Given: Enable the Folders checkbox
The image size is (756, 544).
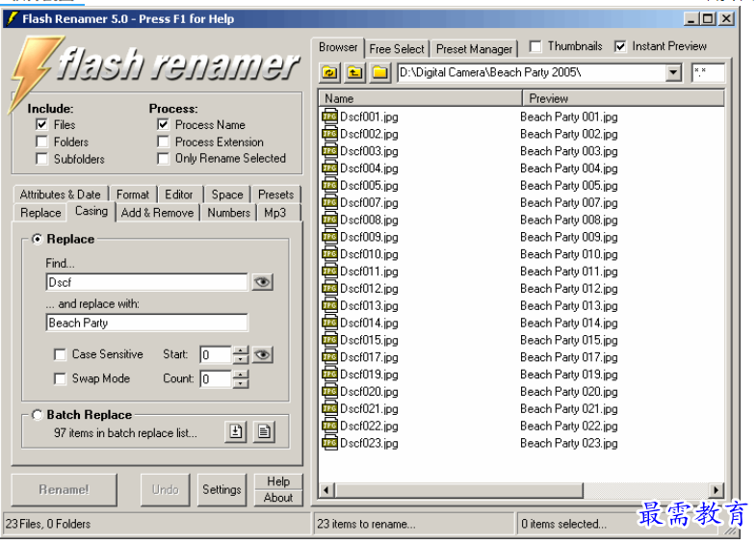Looking at the screenshot, I should [42, 142].
